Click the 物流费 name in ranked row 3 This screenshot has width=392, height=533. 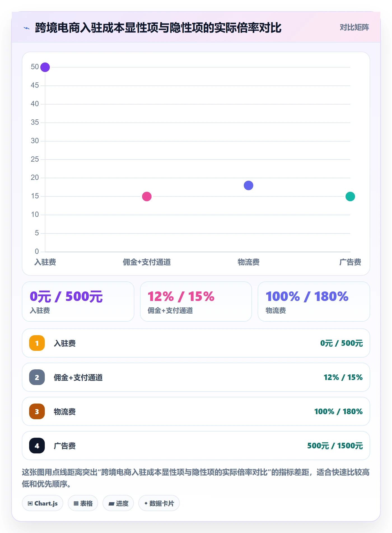(65, 412)
